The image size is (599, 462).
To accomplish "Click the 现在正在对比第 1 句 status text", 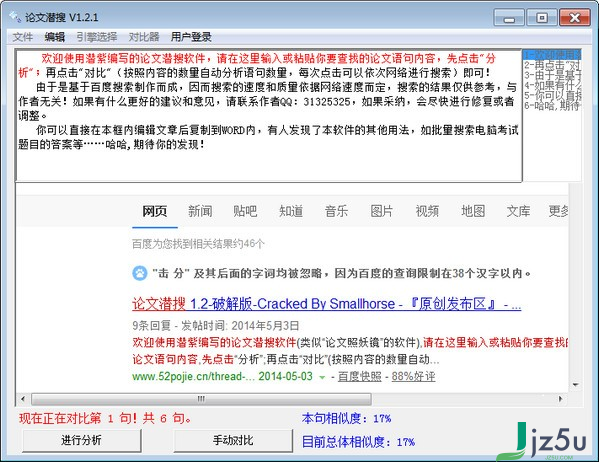I will point(105,418).
